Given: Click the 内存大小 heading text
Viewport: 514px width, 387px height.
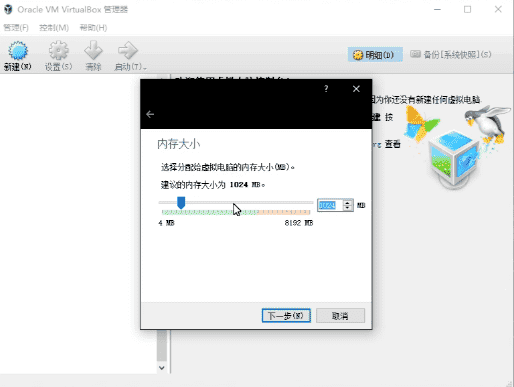Looking at the screenshot, I should coord(179,144).
